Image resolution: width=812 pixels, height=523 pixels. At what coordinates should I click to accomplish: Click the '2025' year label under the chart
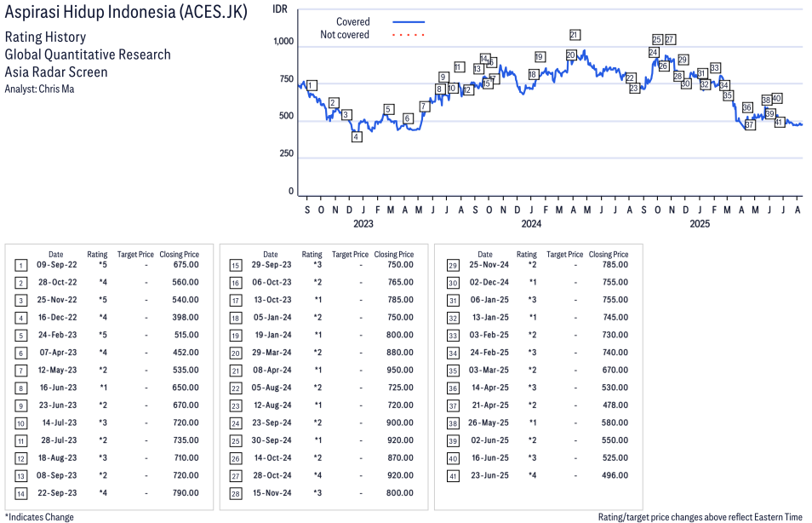(x=700, y=224)
